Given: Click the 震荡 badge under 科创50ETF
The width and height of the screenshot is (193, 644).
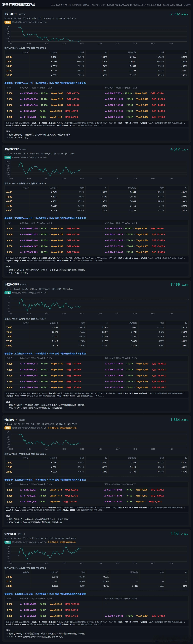Looking at the screenshot, I should [x=8, y=428].
